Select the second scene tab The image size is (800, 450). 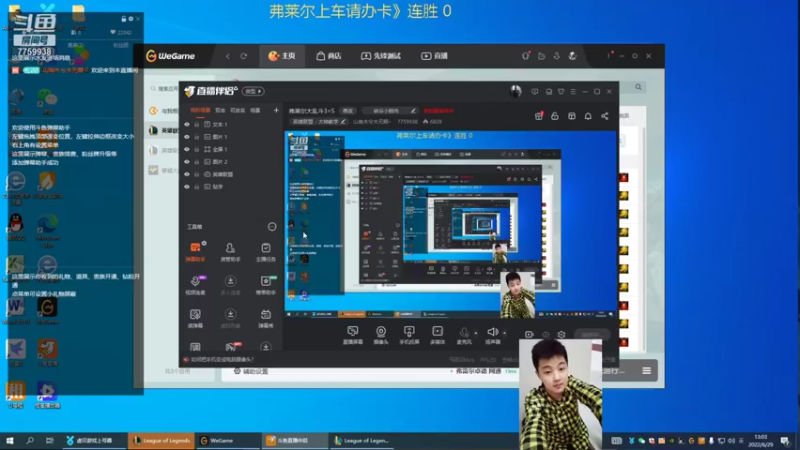[x=220, y=110]
